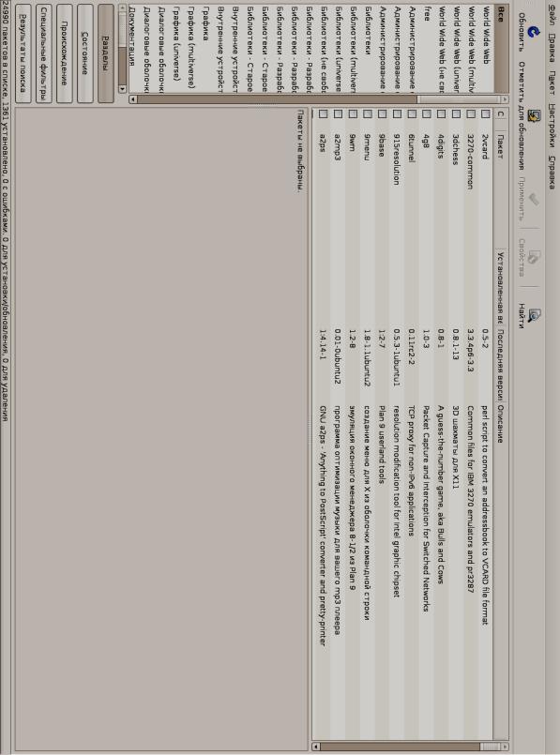Open the Пакет menu
560x755 pixels.
(552, 84)
